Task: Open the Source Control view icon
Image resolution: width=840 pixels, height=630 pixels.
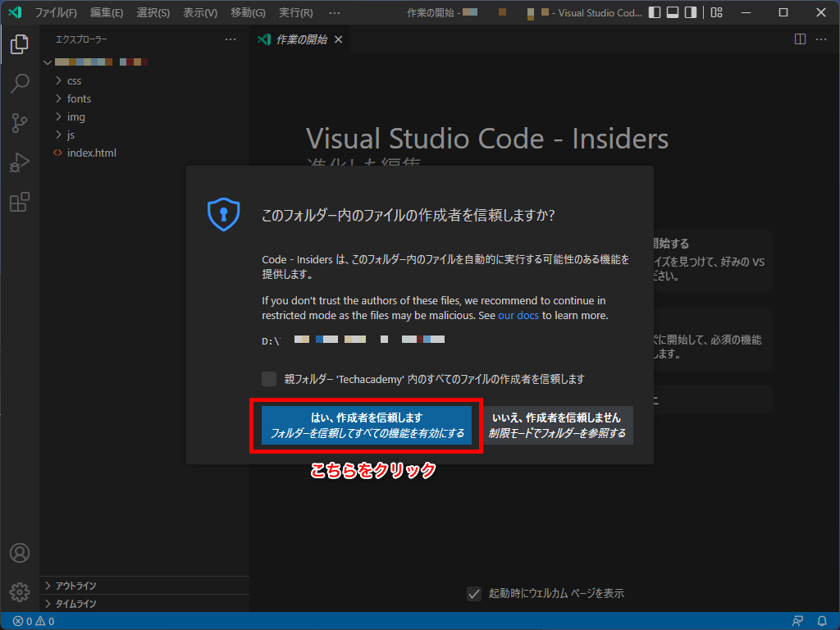Action: (x=20, y=123)
